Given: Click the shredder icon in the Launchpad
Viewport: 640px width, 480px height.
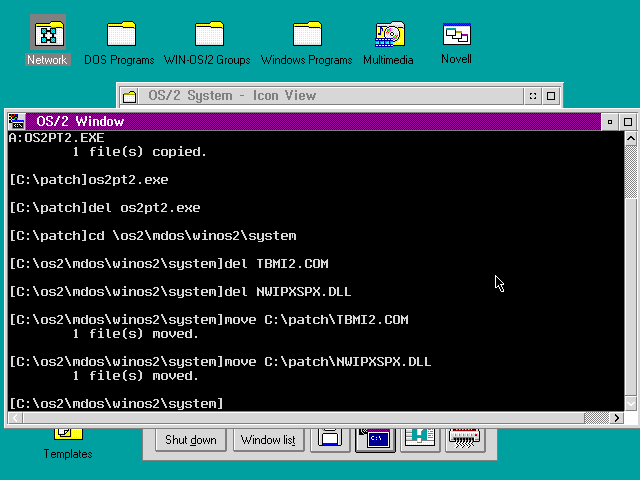Looking at the screenshot, I should tap(465, 439).
